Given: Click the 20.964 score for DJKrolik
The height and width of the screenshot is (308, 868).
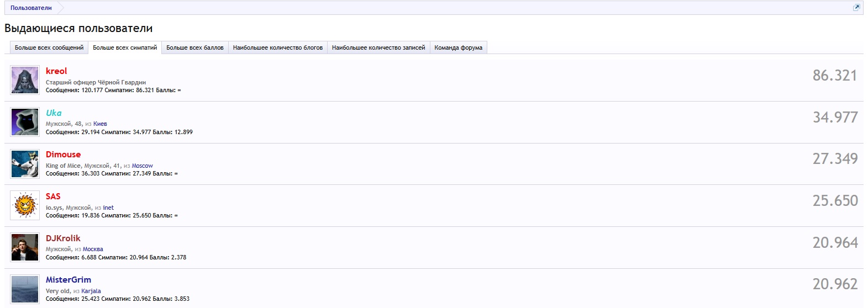Looking at the screenshot, I should coord(835,242).
